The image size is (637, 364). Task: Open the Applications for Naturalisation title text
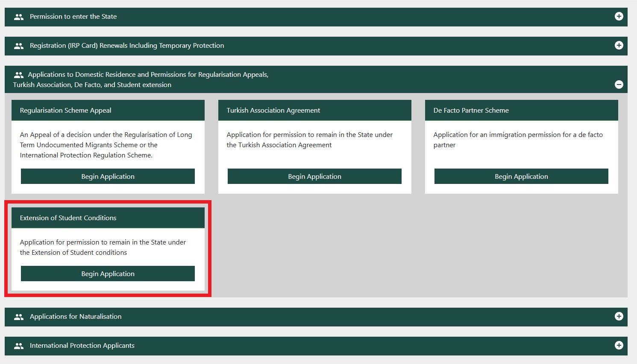tap(76, 317)
